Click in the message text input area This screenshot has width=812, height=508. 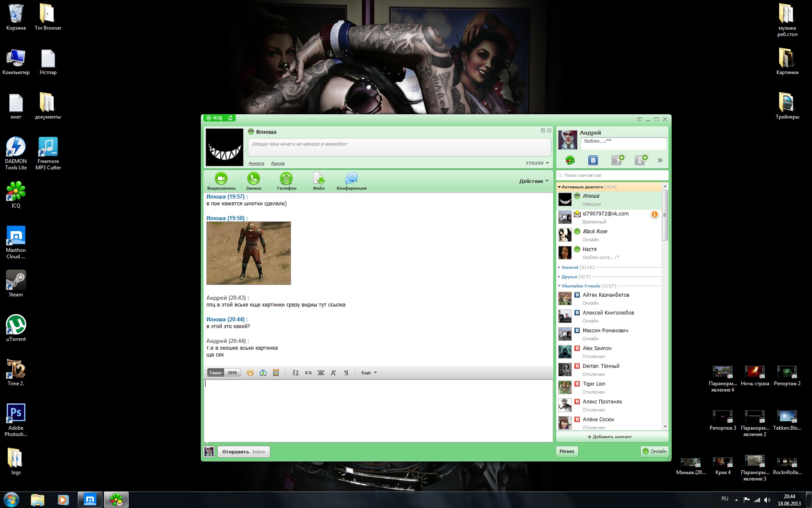379,411
